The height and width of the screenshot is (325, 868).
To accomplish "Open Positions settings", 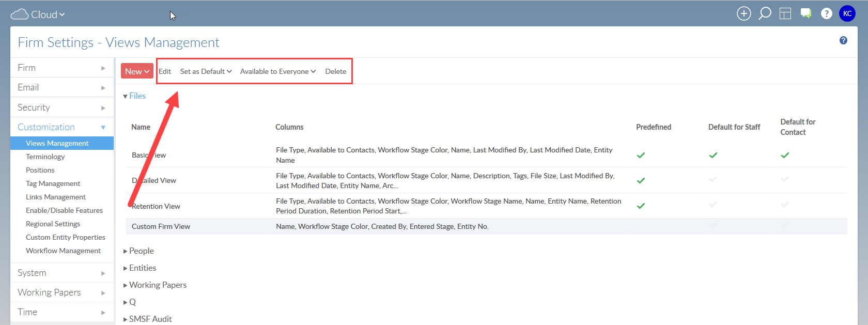I will coord(40,170).
